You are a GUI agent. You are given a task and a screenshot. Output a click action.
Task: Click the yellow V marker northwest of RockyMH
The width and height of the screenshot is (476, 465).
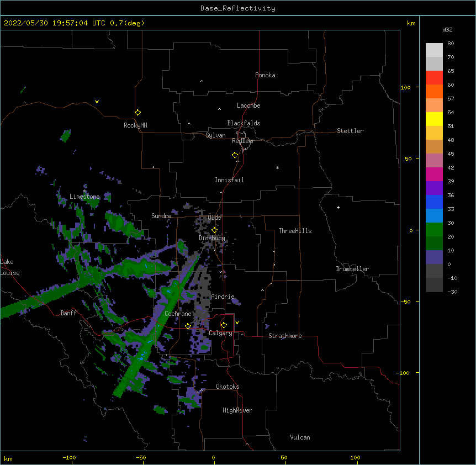tap(97, 102)
